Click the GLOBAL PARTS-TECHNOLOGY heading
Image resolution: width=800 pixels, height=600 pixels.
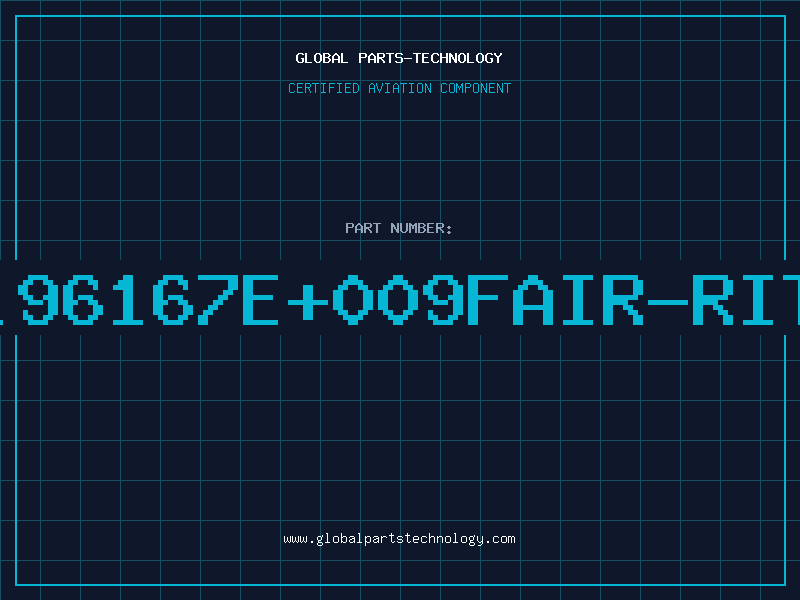(x=399, y=58)
